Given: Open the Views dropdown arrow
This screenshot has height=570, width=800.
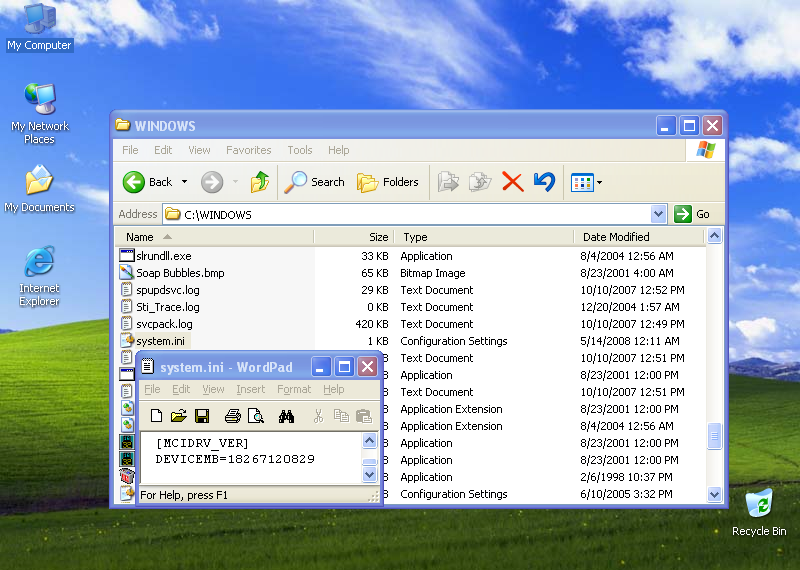Looking at the screenshot, I should (x=599, y=182).
